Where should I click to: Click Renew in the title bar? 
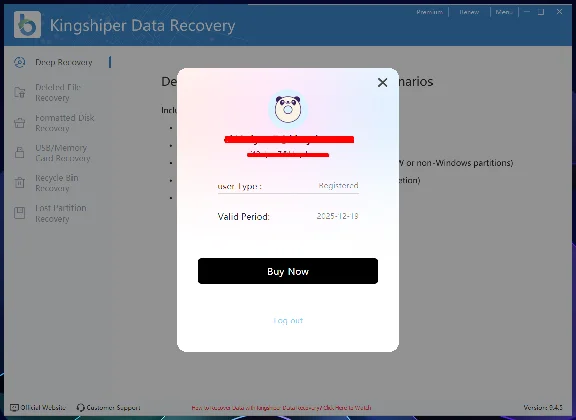click(x=469, y=12)
